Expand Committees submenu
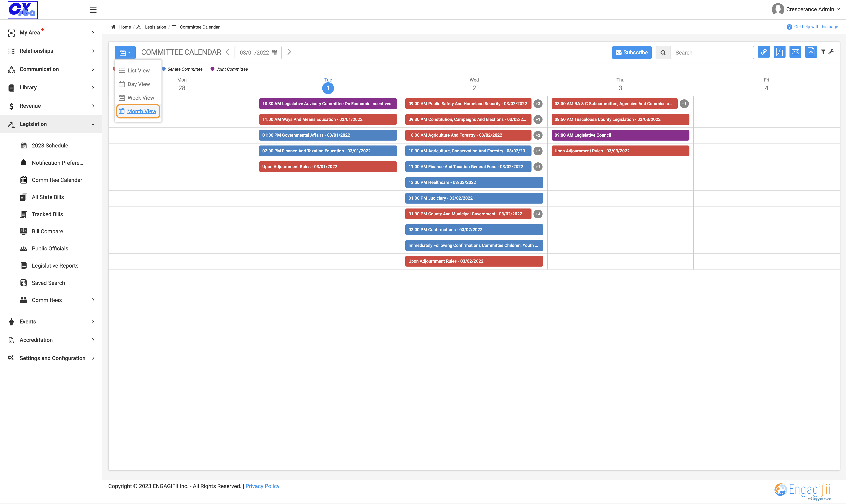This screenshot has width=846, height=504. [57, 300]
